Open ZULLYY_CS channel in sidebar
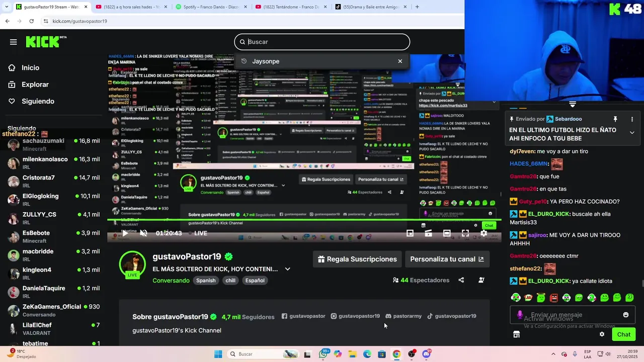The height and width of the screenshot is (362, 644). pyautogui.click(x=53, y=218)
